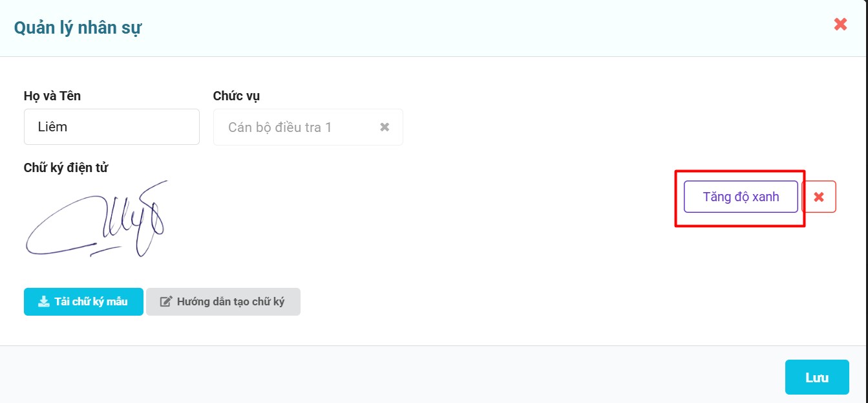Click the pencil icon on Hướng dẫn tạo chữ ký
The width and height of the screenshot is (868, 403).
(166, 301)
